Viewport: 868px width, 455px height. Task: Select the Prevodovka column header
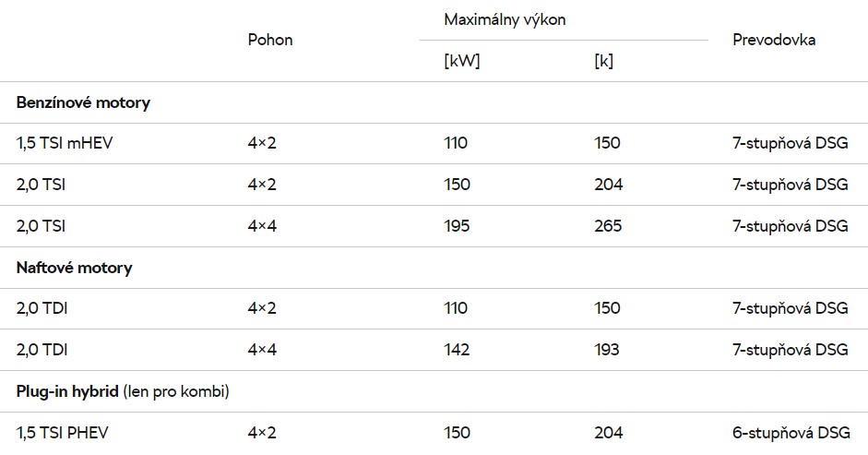click(774, 40)
